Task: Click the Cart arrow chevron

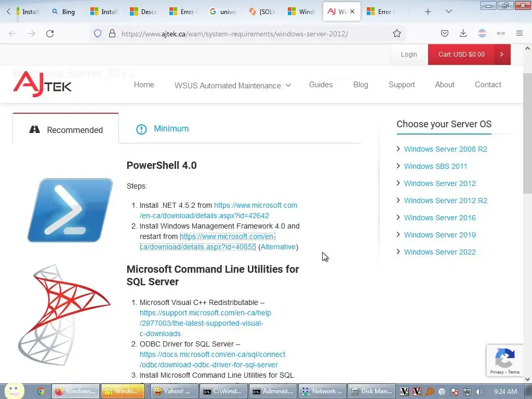Action: [x=501, y=54]
